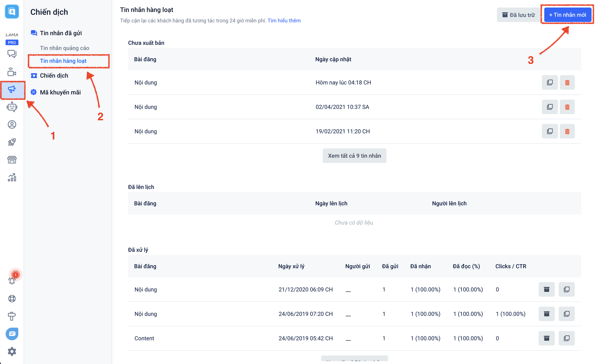596x364 pixels.
Task: Open 'Mã khuyến mãi' menu section
Action: [x=60, y=92]
